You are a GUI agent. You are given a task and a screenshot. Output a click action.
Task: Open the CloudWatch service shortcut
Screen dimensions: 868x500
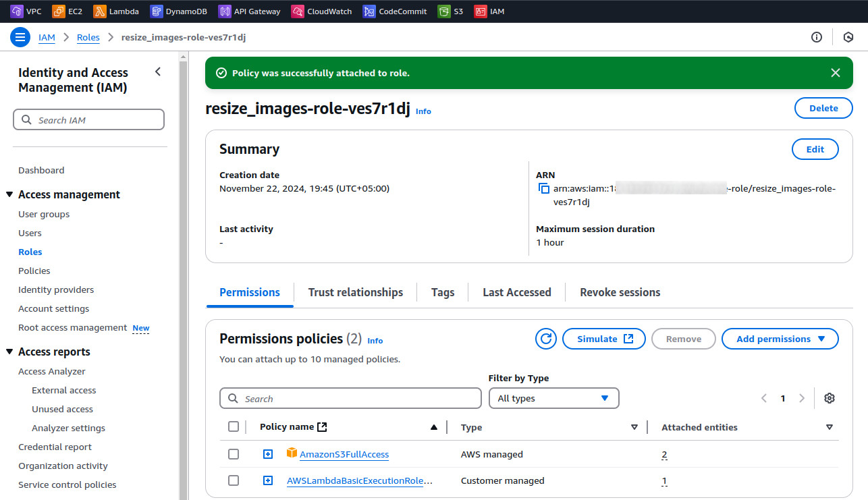click(x=322, y=11)
